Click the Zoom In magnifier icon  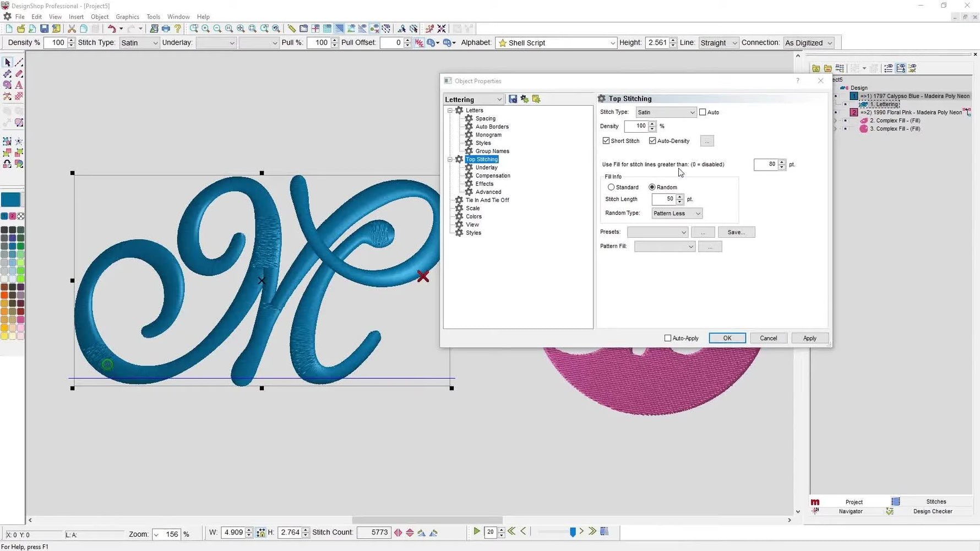pyautogui.click(x=205, y=29)
